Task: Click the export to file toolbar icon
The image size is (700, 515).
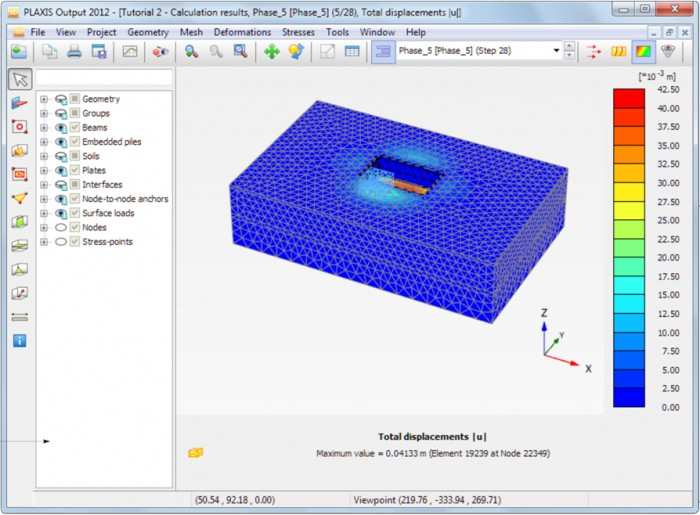Action: tap(99, 51)
